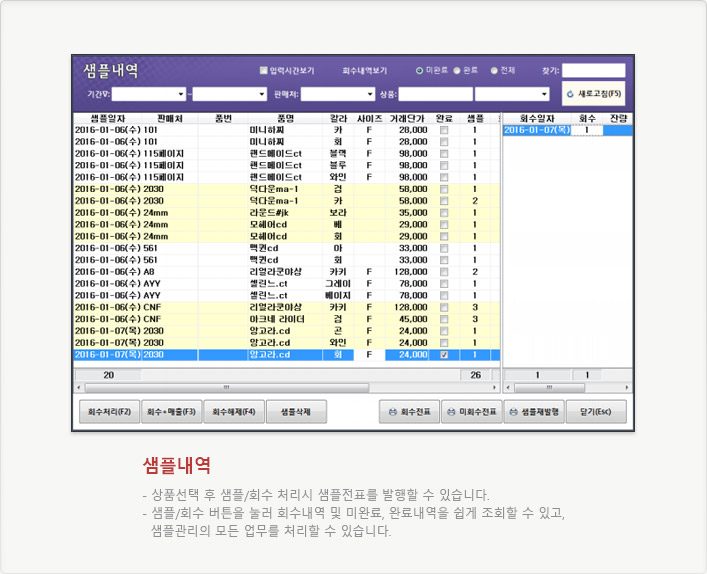Check 완료 box for 앙고라.cd 와인 row

[444, 343]
